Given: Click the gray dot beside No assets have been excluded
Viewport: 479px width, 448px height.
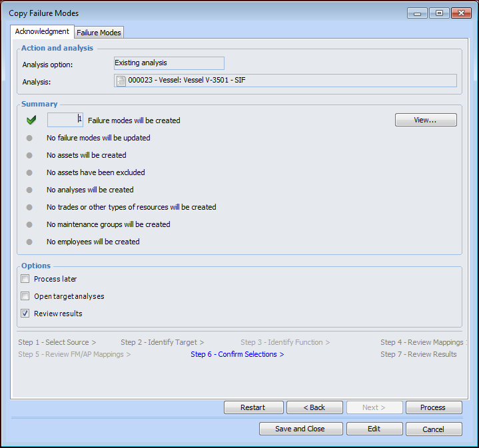Looking at the screenshot, I should [x=29, y=172].
